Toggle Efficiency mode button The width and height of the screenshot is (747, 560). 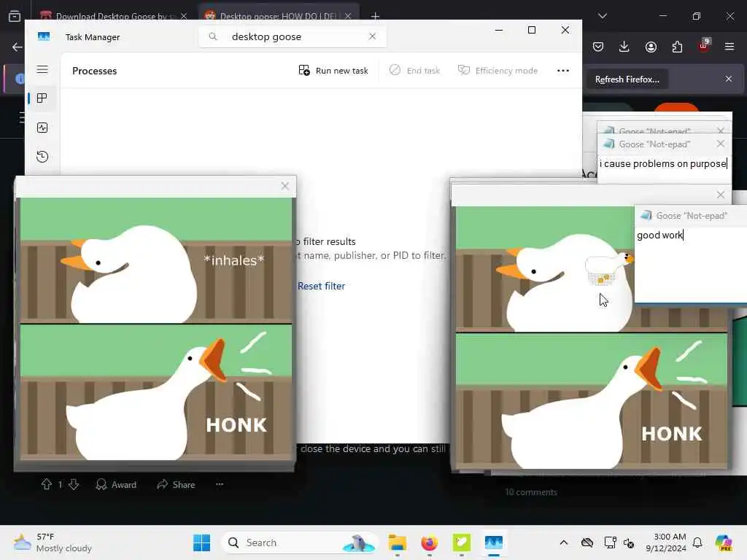pos(498,71)
